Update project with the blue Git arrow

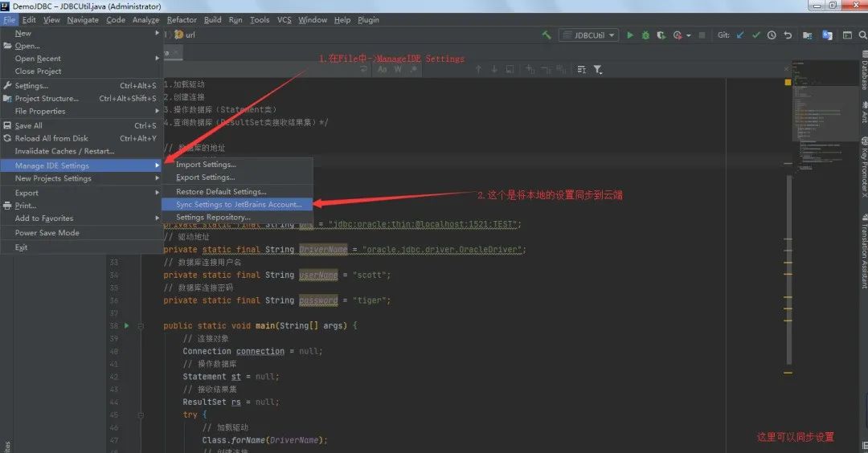point(740,35)
